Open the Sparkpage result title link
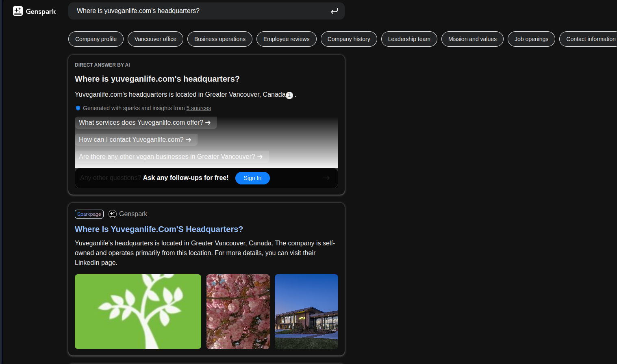The width and height of the screenshot is (617, 364). (x=159, y=229)
